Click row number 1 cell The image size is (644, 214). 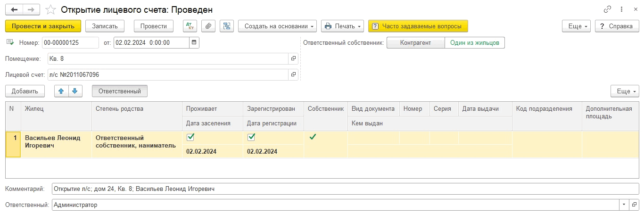13,144
